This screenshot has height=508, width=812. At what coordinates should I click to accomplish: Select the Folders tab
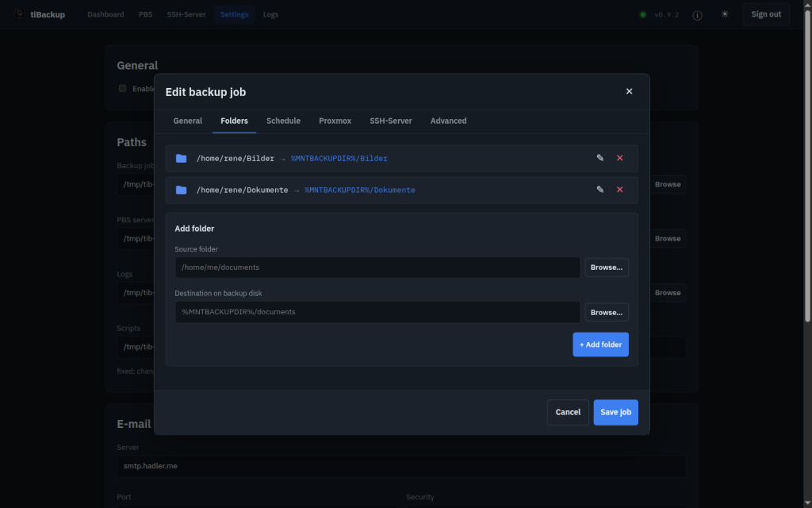[x=234, y=121]
